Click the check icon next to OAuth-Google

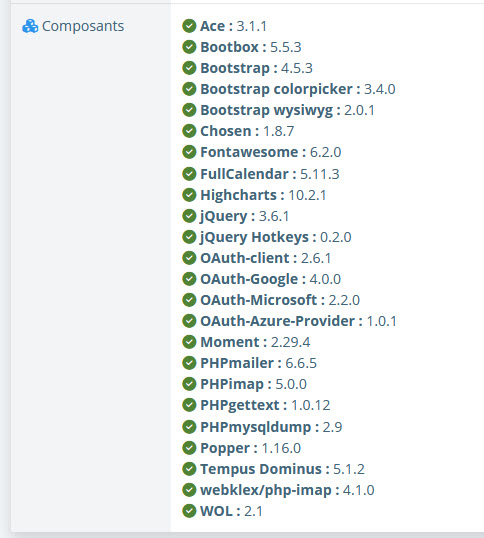(189, 279)
